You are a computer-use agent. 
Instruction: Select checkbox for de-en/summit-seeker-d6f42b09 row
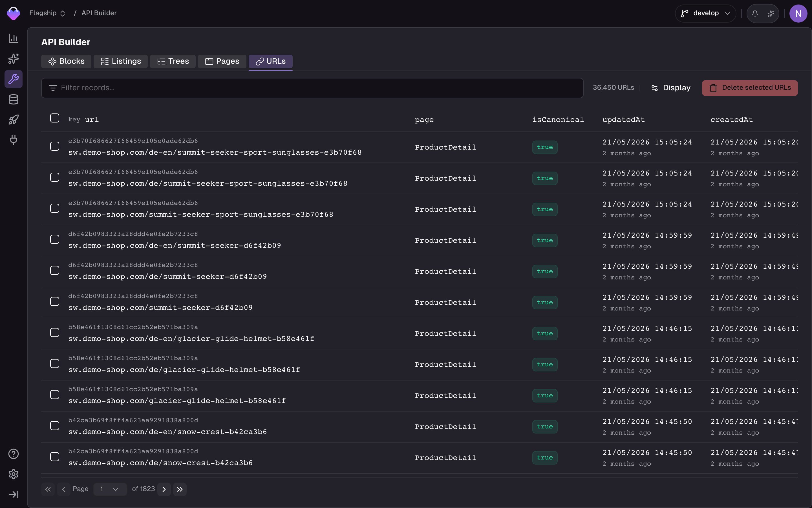click(x=55, y=239)
